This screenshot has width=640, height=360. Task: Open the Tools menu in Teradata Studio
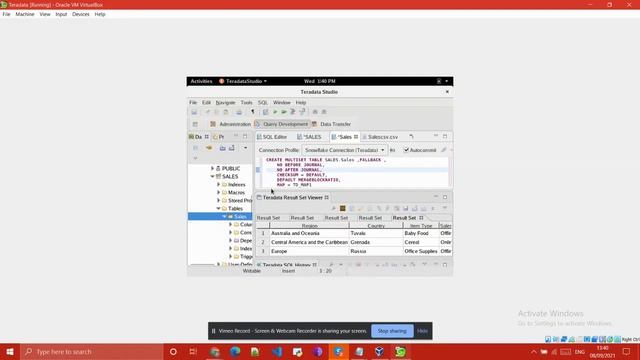click(x=246, y=102)
